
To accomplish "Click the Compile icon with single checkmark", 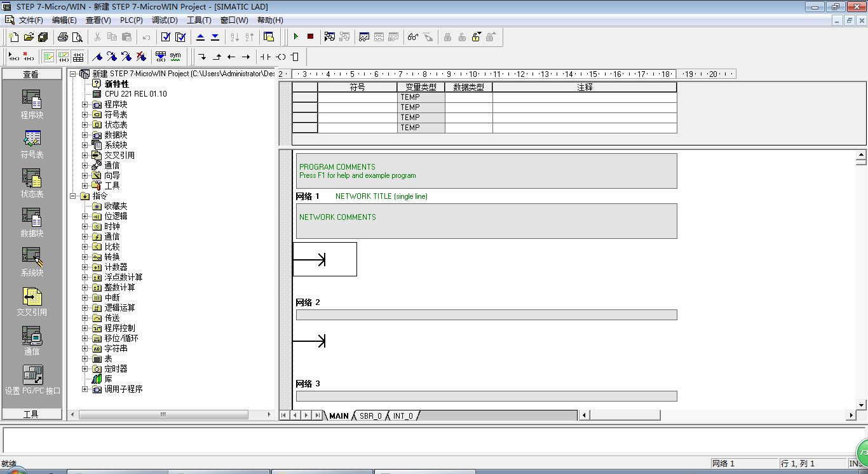I will (x=166, y=37).
